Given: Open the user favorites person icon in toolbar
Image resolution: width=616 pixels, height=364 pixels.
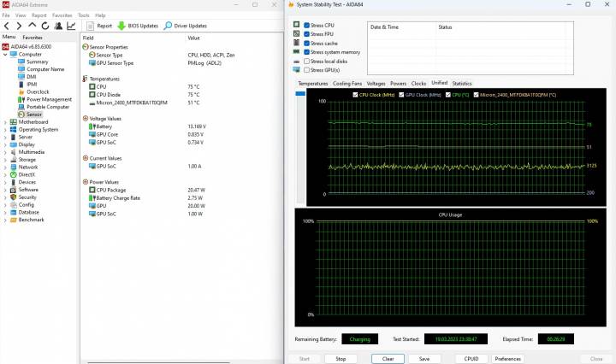Looking at the screenshot, I should [x=58, y=26].
